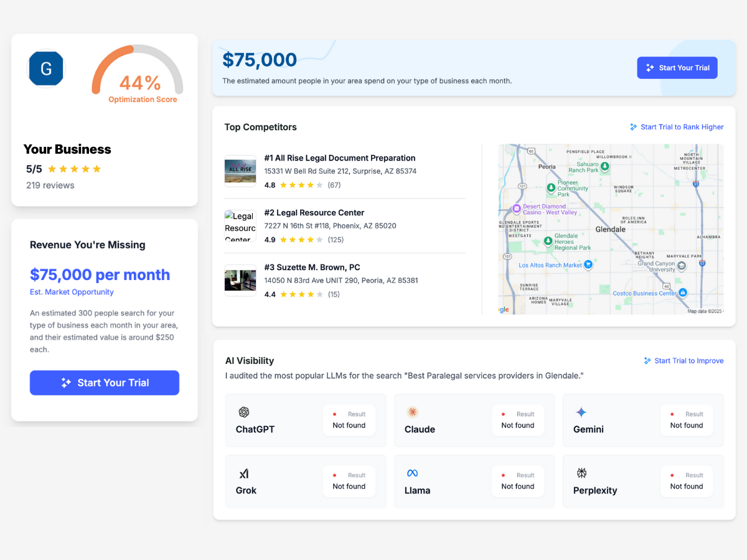Viewport: 747px width, 560px height.
Task: Click the Est. Market Opportunity link
Action: (72, 292)
